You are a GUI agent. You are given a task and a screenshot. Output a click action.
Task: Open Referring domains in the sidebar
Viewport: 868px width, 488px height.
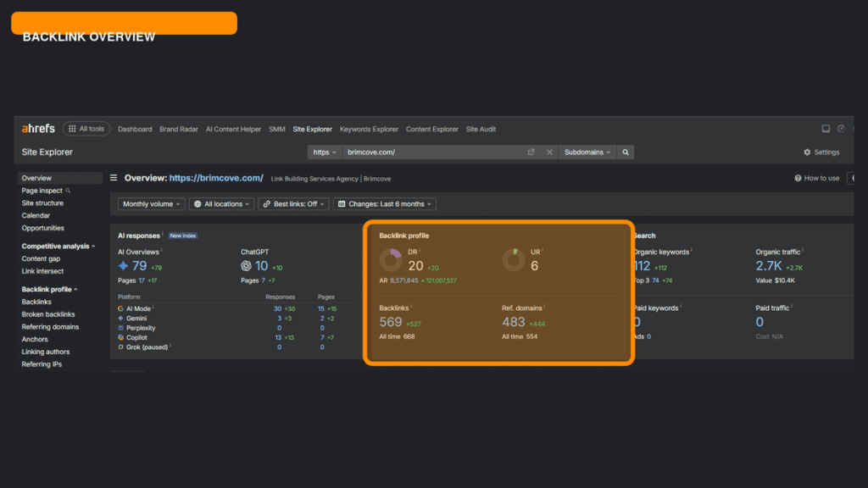tap(50, 327)
